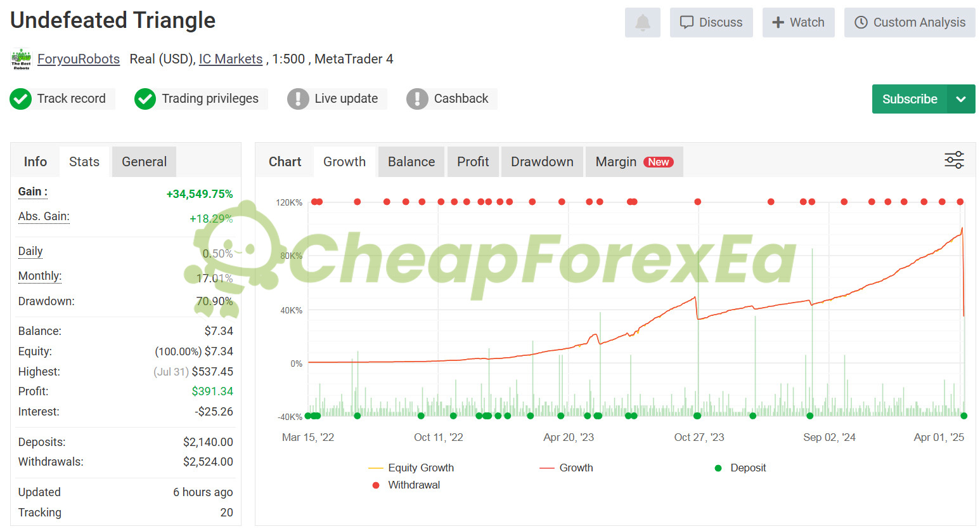This screenshot has width=980, height=531.
Task: Click the +34,549.75% gain value
Action: (x=200, y=194)
